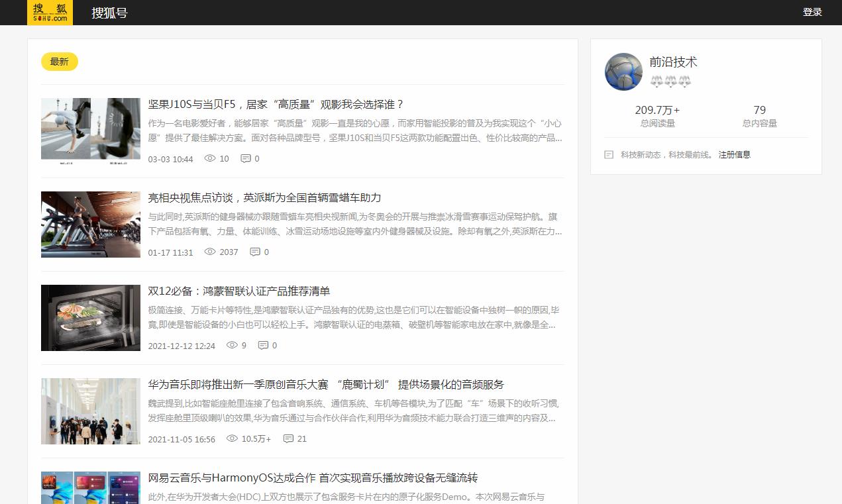Click the 209.7万+ total reads figure
Image resolution: width=842 pixels, height=504 pixels.
pyautogui.click(x=657, y=110)
